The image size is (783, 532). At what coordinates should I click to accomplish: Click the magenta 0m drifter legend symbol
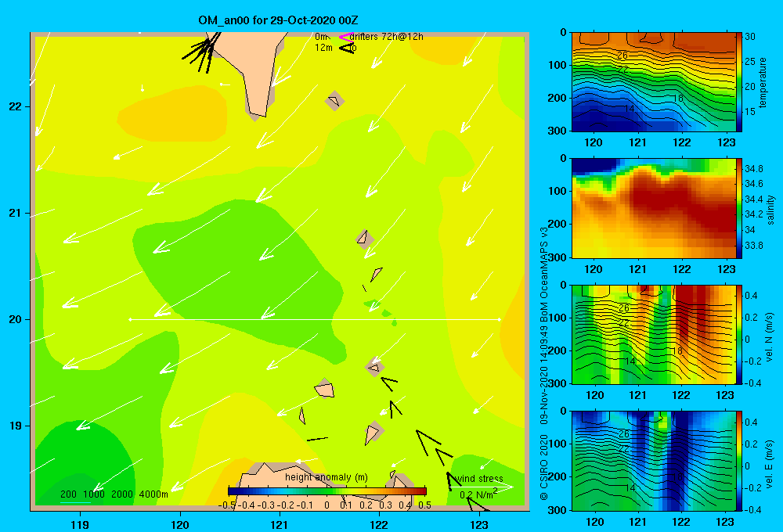345,37
